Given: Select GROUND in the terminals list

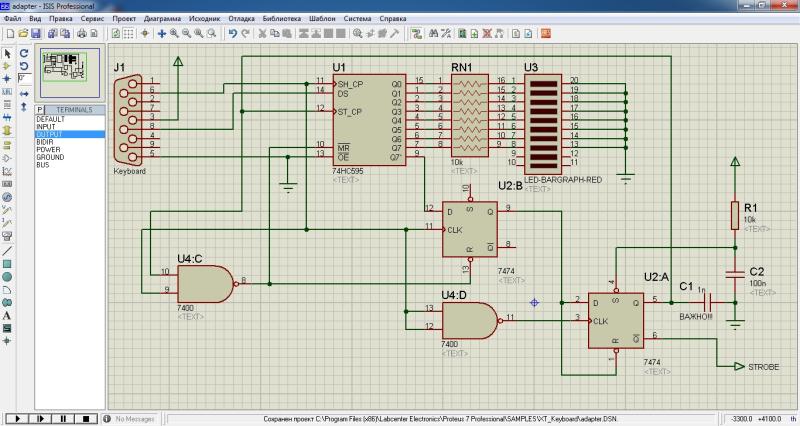Looking at the screenshot, I should tap(51, 157).
